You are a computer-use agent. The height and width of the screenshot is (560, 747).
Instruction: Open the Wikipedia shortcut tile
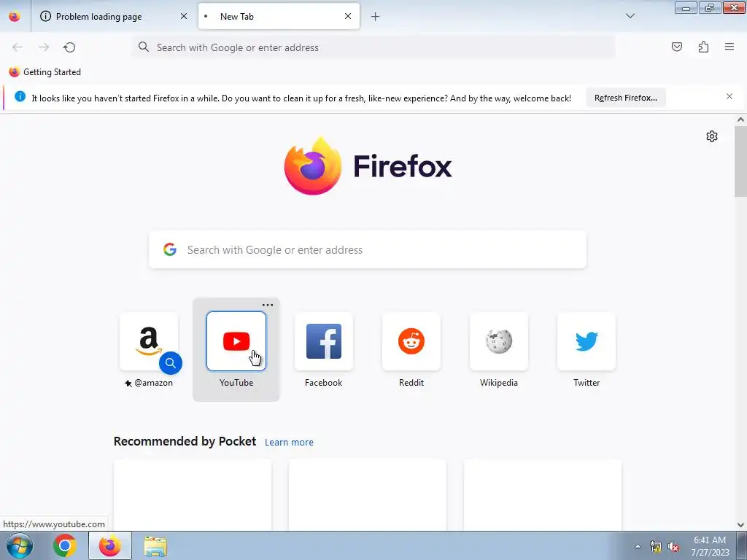point(499,341)
